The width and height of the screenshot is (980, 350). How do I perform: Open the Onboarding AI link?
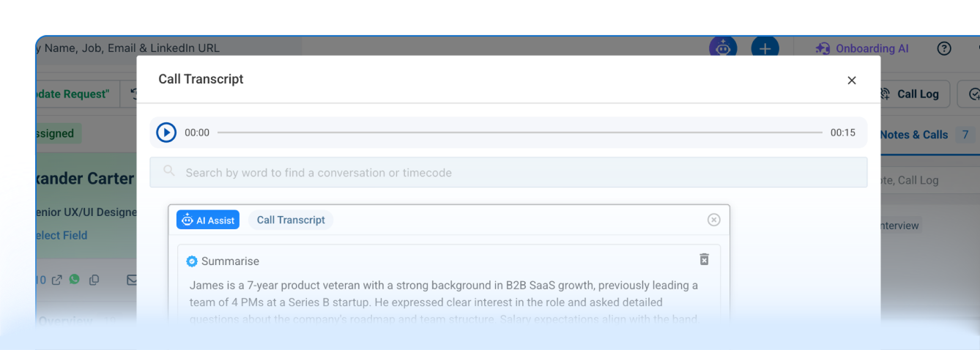tap(862, 48)
